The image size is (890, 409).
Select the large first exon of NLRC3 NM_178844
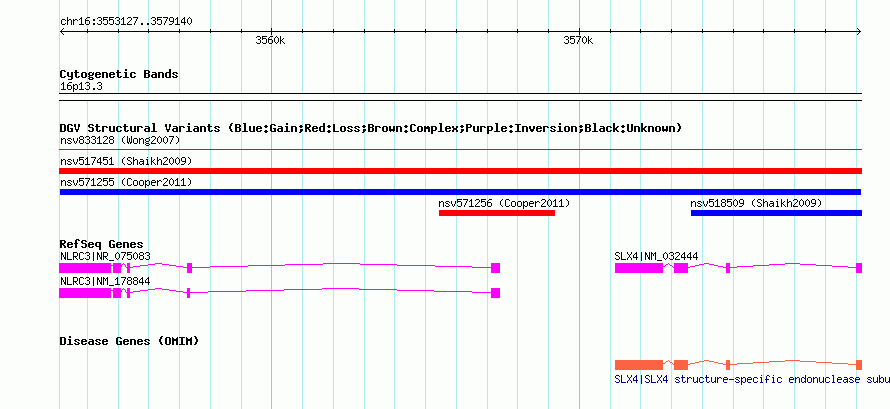click(85, 293)
